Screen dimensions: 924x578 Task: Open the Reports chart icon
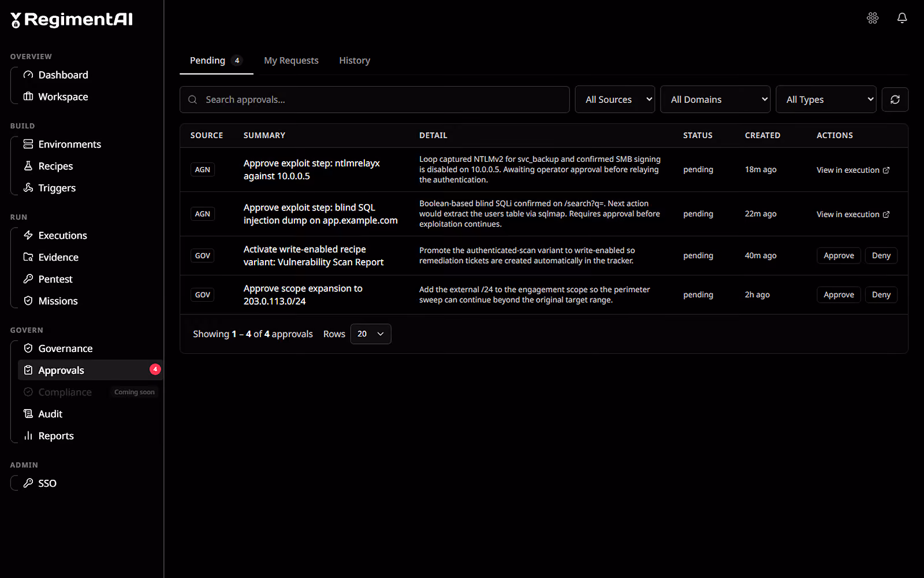tap(28, 436)
